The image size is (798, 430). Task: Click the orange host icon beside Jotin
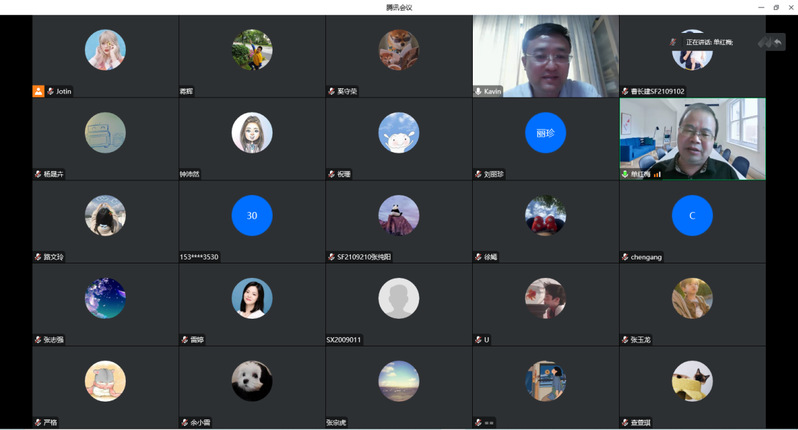pyautogui.click(x=38, y=91)
